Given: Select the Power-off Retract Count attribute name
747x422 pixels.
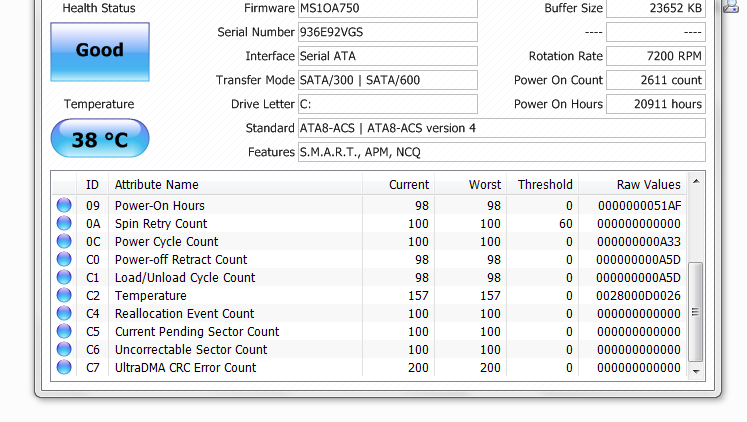Looking at the screenshot, I should (x=181, y=260).
